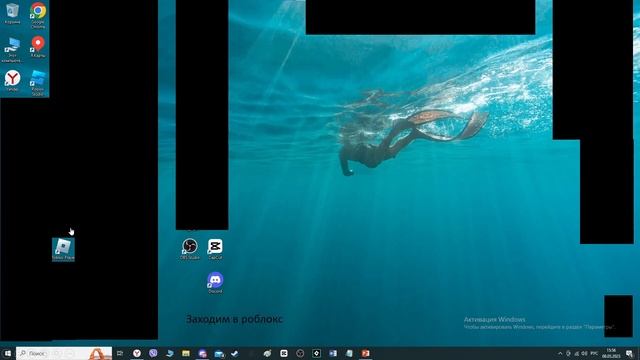Open the Yandex Maps desktop shortcut
This screenshot has height=360, width=640.
pyautogui.click(x=38, y=47)
